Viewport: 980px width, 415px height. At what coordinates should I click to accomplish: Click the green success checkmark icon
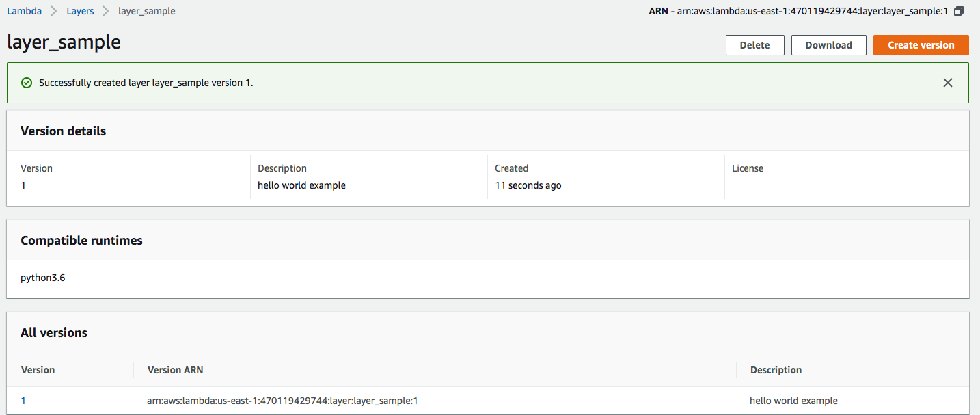(x=27, y=83)
